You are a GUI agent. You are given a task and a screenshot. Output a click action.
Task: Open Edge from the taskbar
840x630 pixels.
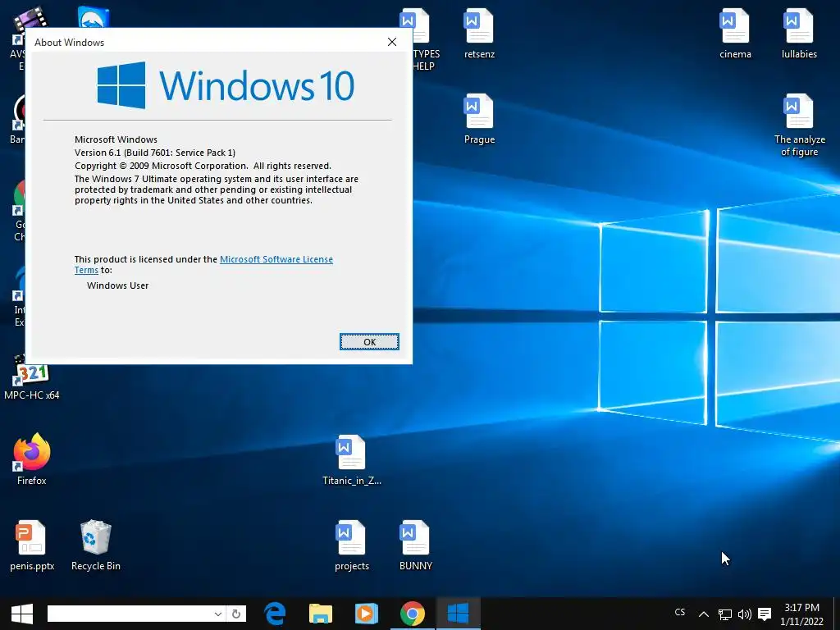[275, 614]
